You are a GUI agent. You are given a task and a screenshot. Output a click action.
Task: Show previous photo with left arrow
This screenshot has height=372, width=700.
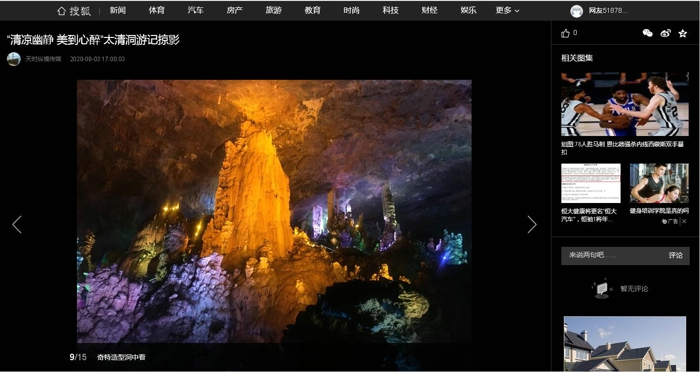[x=17, y=225]
